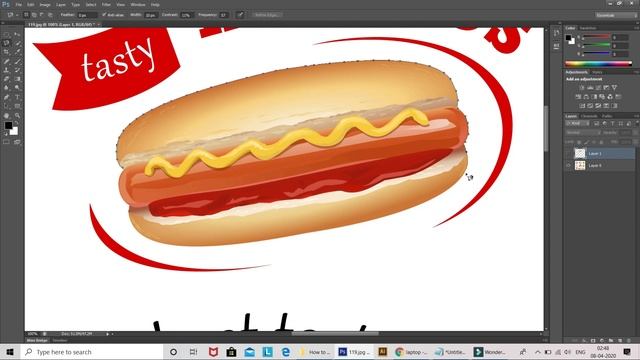Open the Image menu
640x360 pixels.
[x=45, y=4]
